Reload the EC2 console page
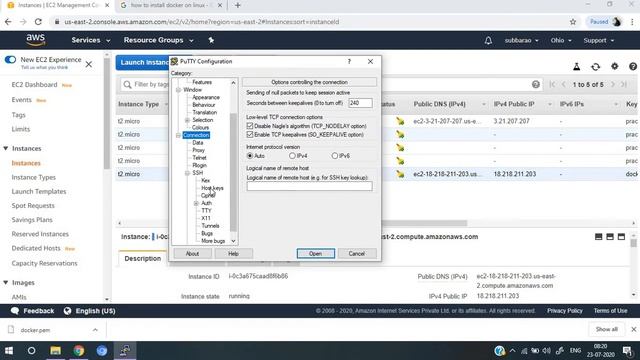This screenshot has width=640, height=360. point(38,22)
